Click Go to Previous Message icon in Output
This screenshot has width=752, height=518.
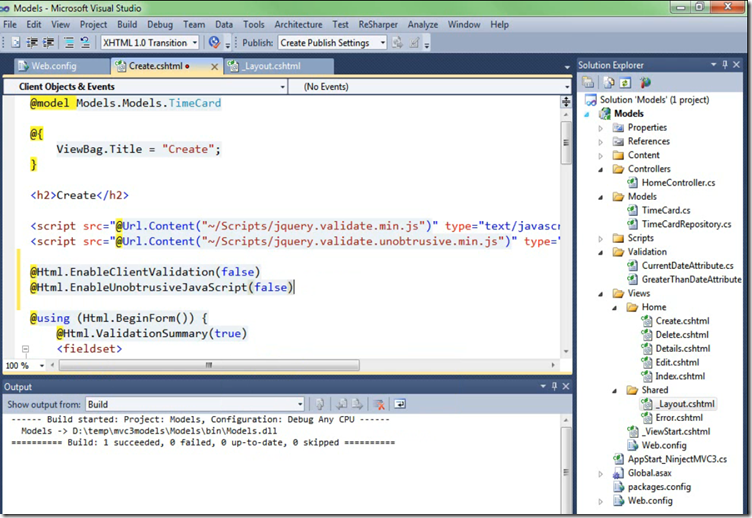tap(341, 404)
